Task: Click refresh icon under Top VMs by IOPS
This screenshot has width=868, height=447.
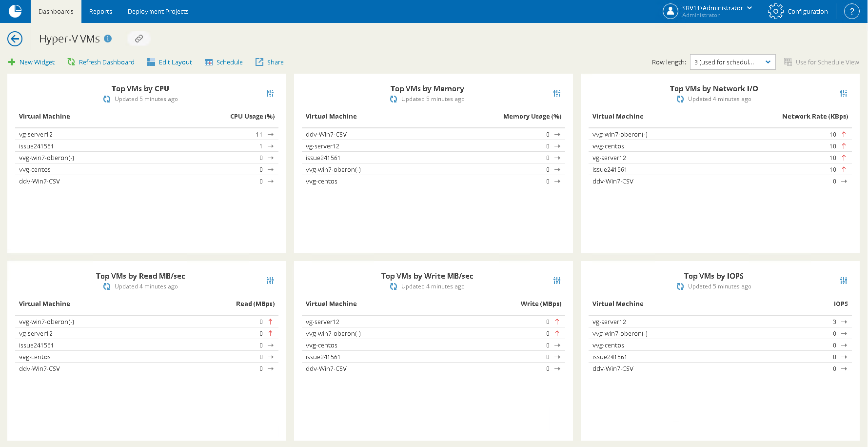Action: click(680, 286)
